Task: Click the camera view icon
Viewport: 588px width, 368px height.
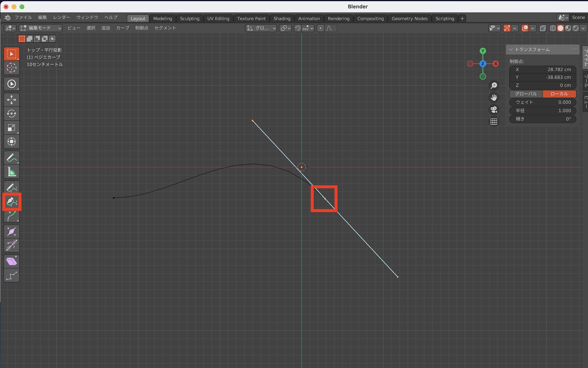Action: 494,109
